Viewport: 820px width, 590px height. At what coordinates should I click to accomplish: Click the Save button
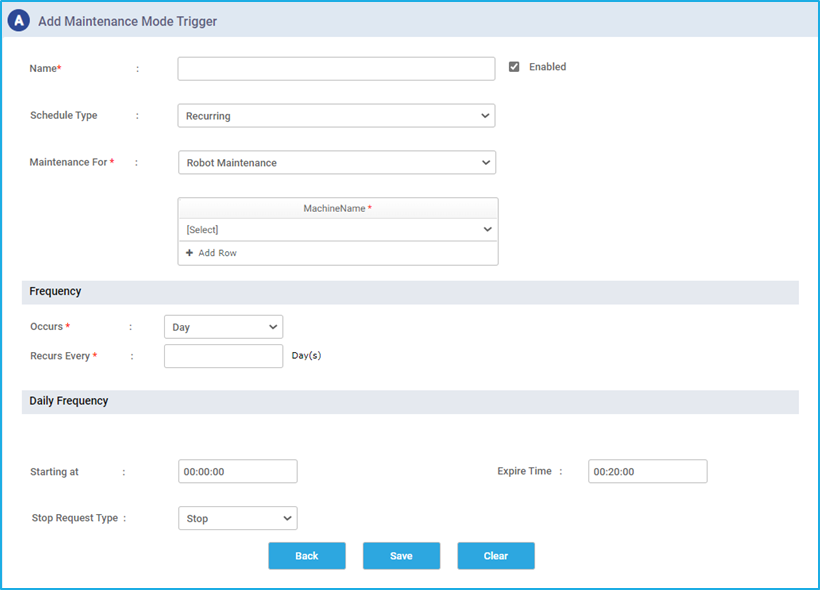tap(402, 555)
